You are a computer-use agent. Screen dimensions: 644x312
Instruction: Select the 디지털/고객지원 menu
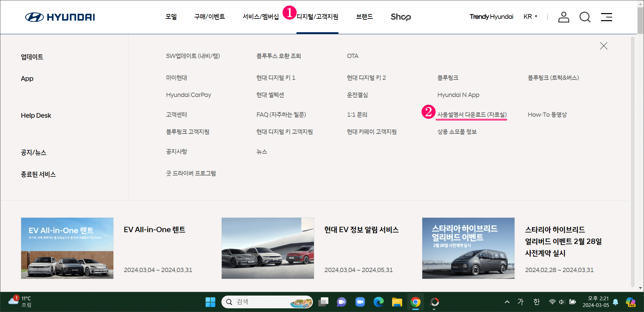tap(317, 17)
